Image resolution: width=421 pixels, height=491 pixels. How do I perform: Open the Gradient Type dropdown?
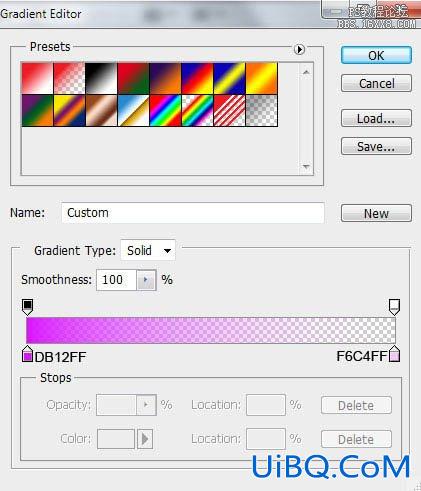pyautogui.click(x=148, y=250)
